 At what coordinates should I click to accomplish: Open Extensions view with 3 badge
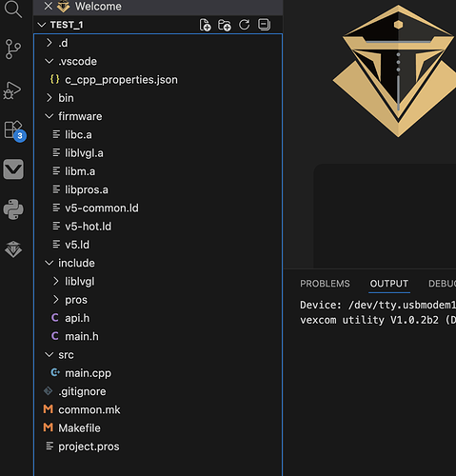coord(14,130)
